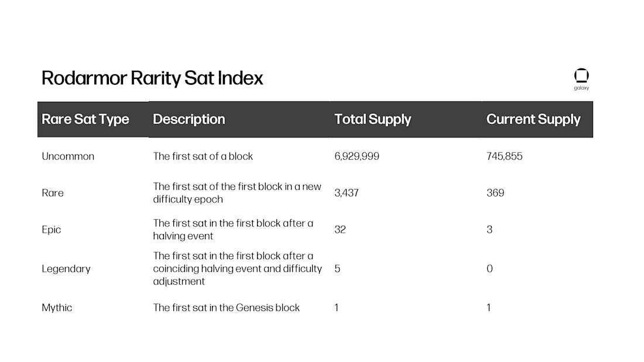Click the Total Supply column header
This screenshot has height=362, width=644.
(372, 119)
